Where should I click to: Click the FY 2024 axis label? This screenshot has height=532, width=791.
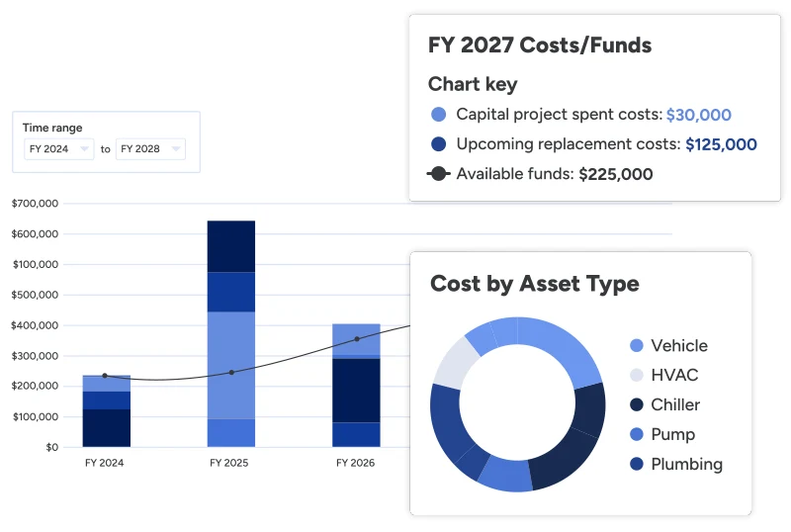click(x=105, y=463)
